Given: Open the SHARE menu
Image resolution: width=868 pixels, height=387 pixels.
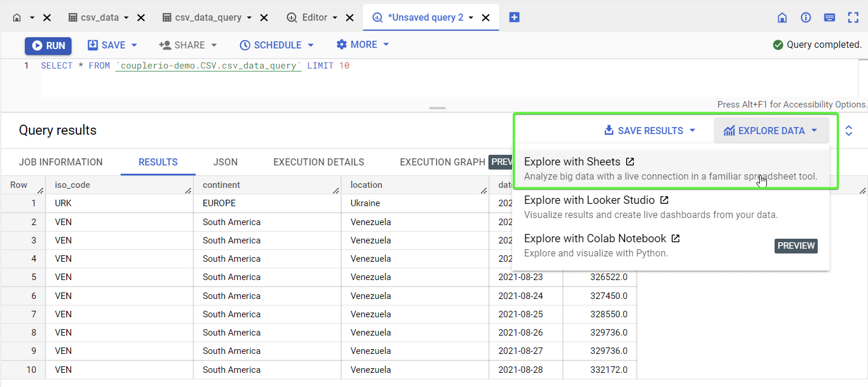Looking at the screenshot, I should click(x=188, y=45).
